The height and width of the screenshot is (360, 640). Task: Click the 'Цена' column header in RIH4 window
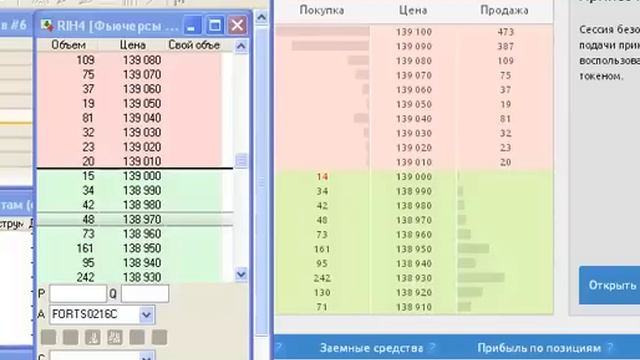point(133,45)
